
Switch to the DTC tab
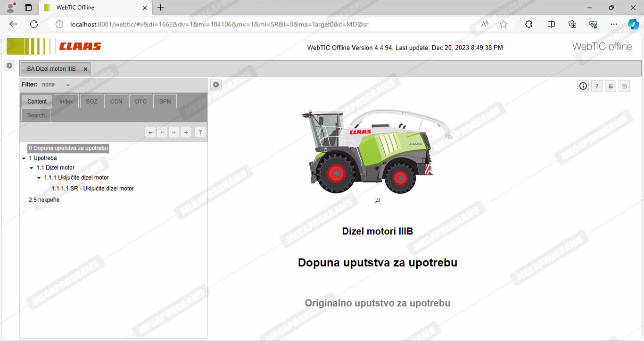click(140, 101)
